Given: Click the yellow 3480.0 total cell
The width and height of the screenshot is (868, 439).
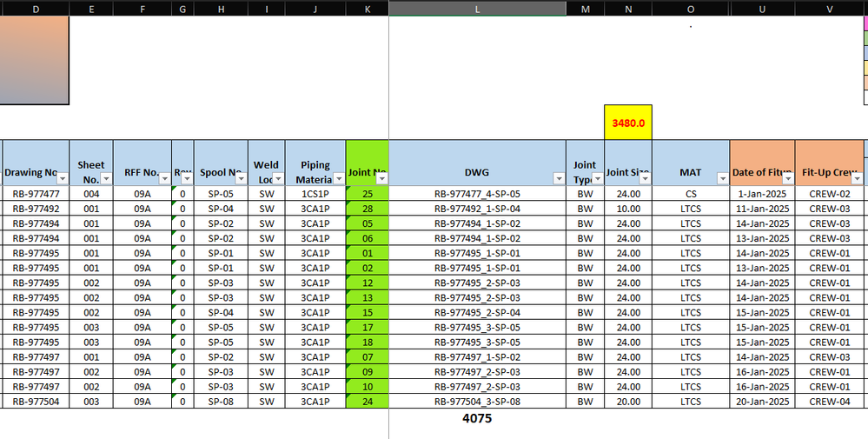Looking at the screenshot, I should point(628,123).
